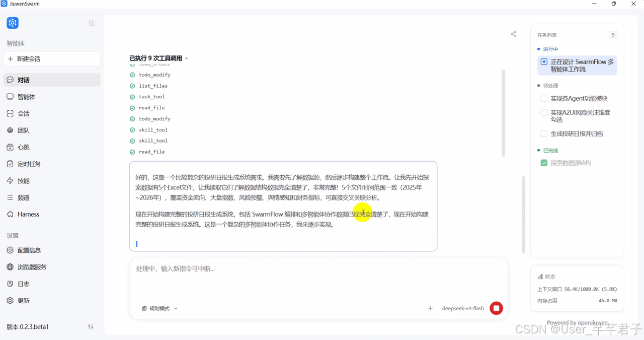Add attachment with the plus icon

430,308
